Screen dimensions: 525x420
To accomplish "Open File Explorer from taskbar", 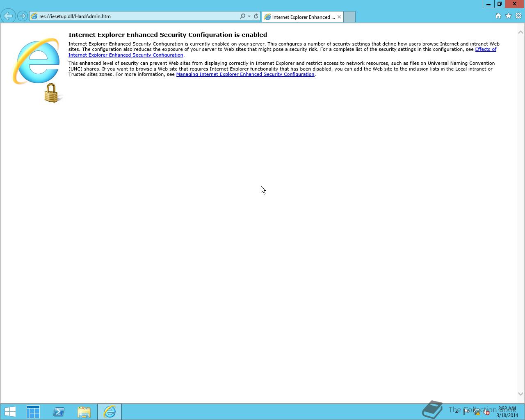I will pos(84,411).
